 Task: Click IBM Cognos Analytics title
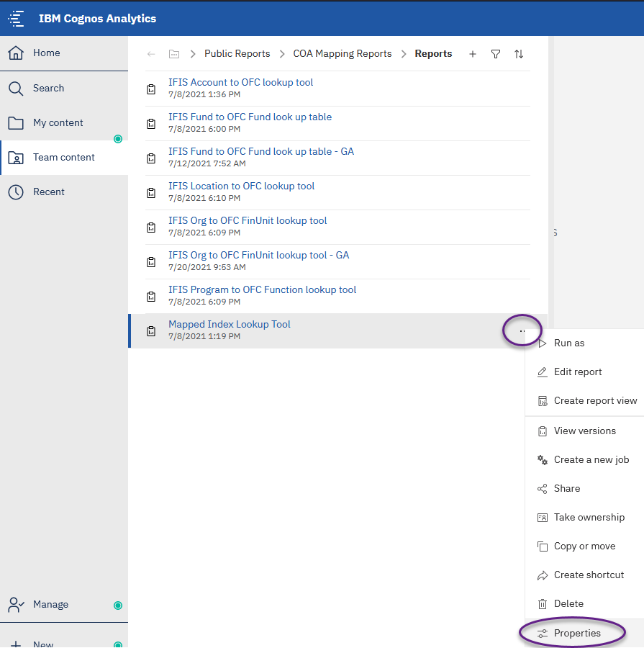[97, 19]
